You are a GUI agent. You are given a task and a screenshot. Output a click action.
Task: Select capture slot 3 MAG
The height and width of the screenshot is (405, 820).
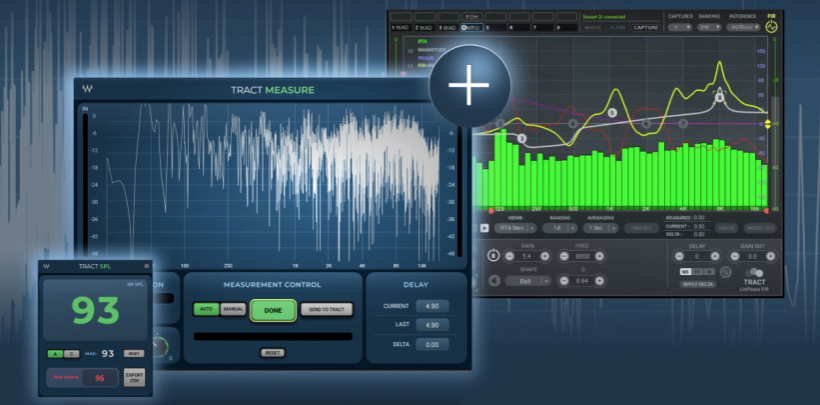point(448,27)
